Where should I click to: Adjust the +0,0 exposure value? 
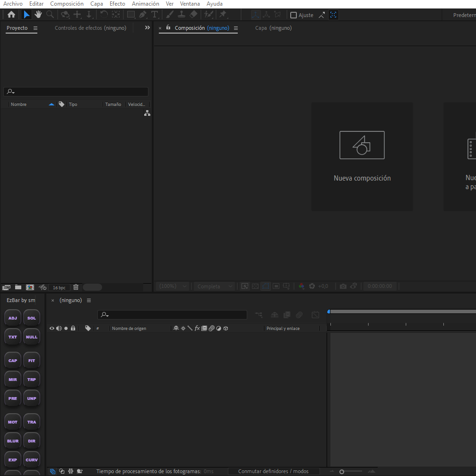(323, 286)
